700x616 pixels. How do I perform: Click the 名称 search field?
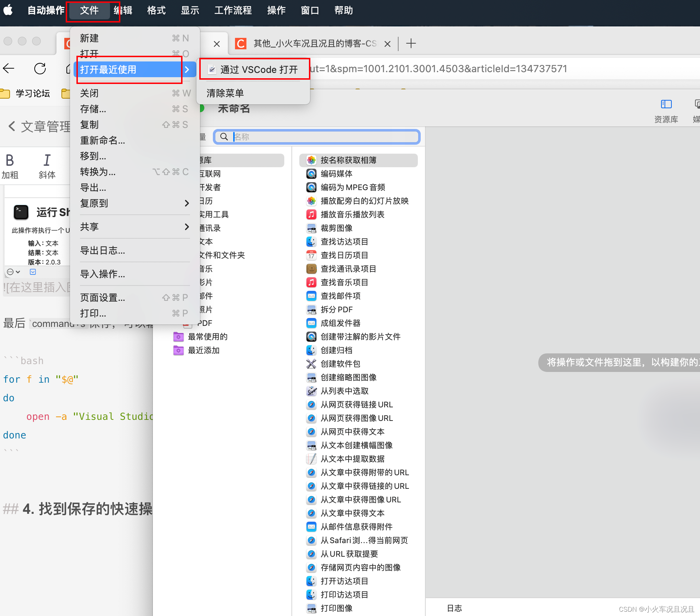click(x=317, y=137)
